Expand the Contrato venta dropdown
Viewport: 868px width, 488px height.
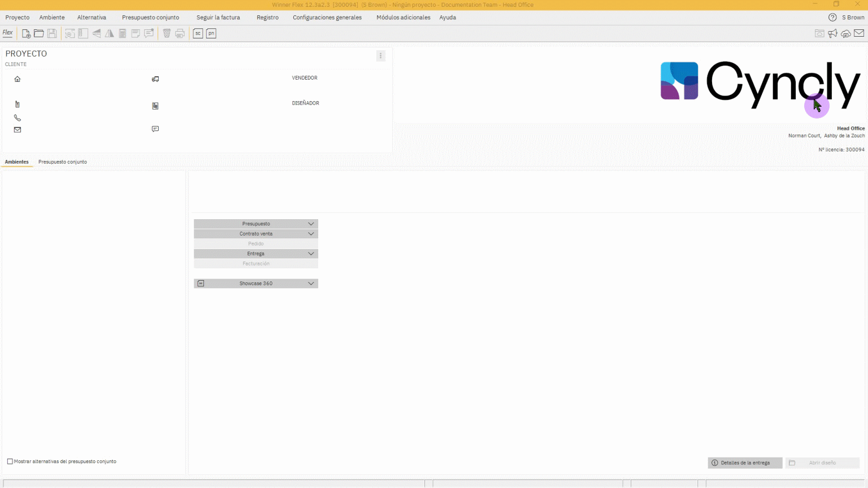tap(311, 234)
